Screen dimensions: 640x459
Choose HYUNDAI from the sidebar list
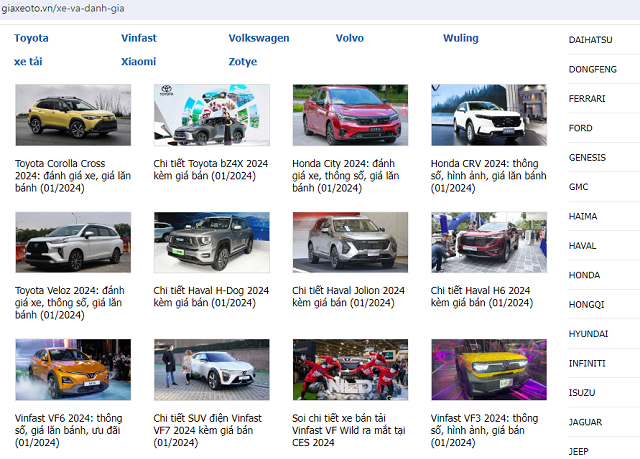click(x=588, y=333)
